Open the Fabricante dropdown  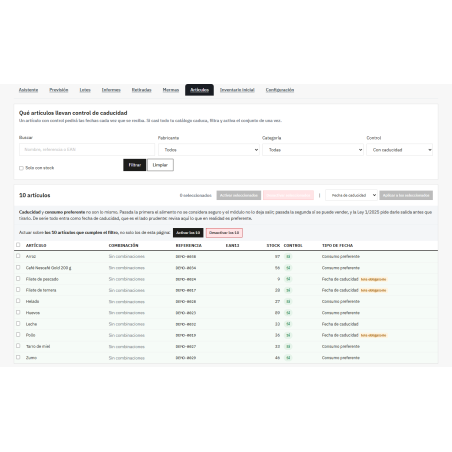pyautogui.click(x=209, y=150)
